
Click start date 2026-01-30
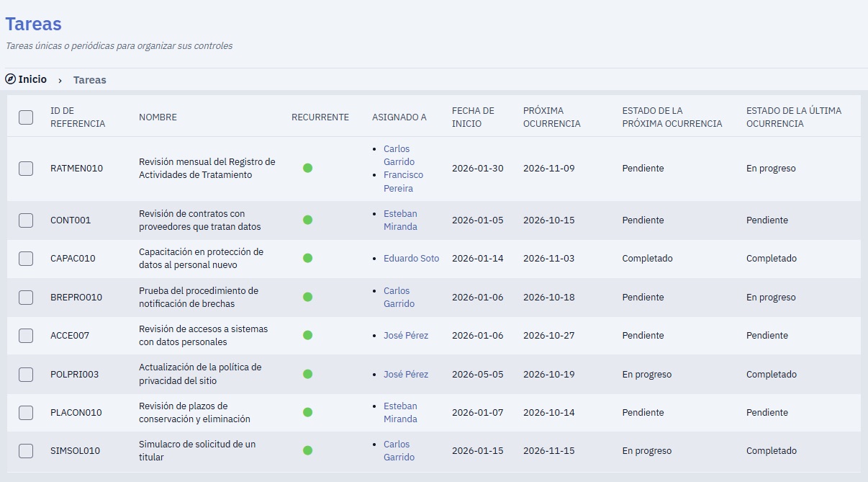[x=478, y=168]
